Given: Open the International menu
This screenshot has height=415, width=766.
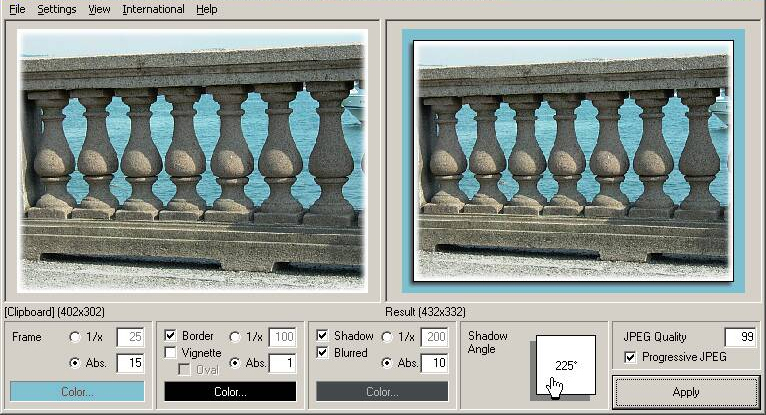Looking at the screenshot, I should pos(153,9).
